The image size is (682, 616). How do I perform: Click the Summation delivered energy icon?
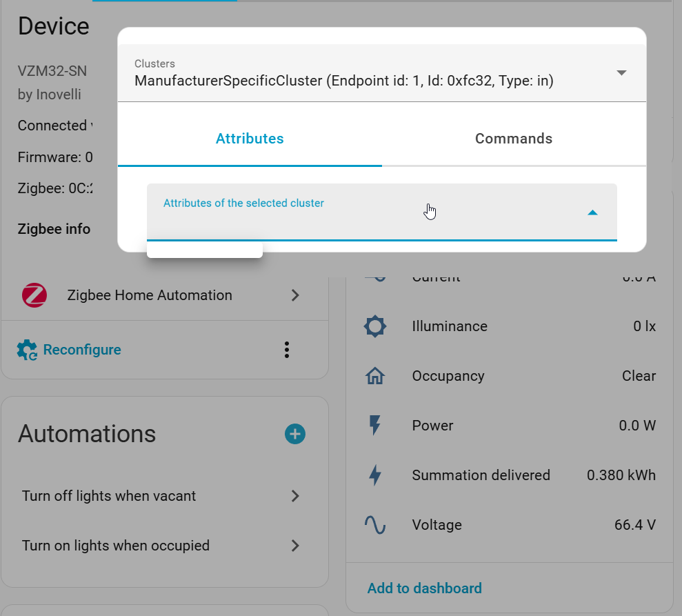click(x=375, y=475)
